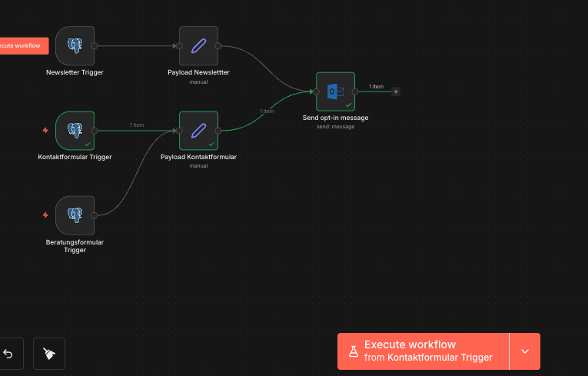Open the Payload Kontaktformular edit node

pos(199,131)
